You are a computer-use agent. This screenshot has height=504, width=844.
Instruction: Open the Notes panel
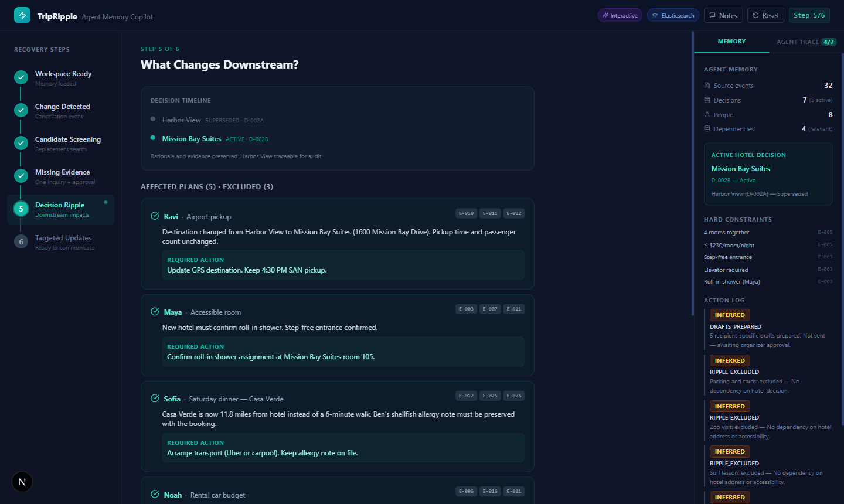pyautogui.click(x=723, y=15)
